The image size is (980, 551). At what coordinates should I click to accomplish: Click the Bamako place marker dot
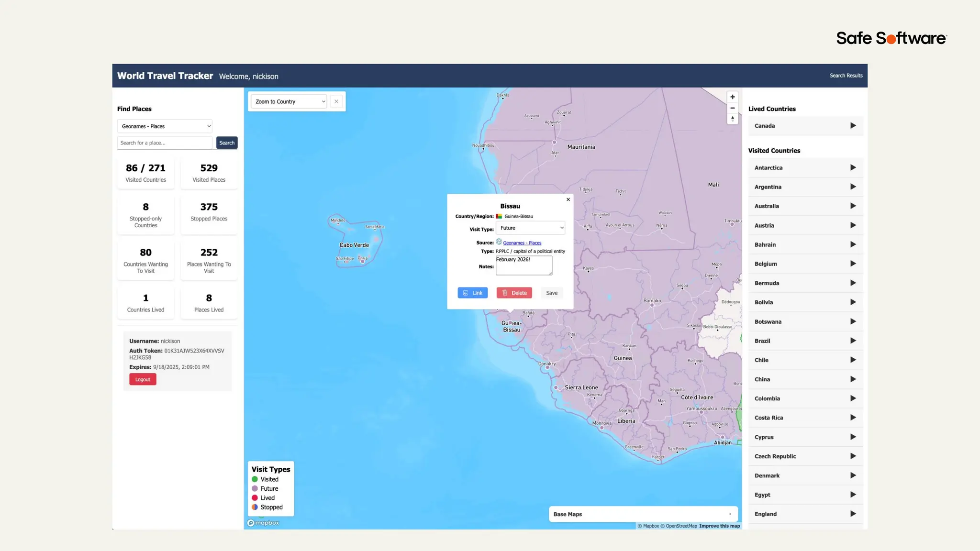(x=652, y=305)
